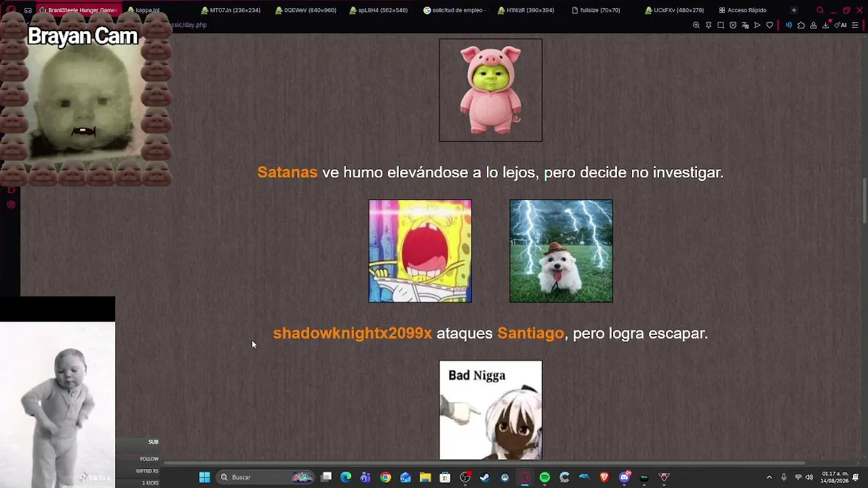This screenshot has height=488, width=868.
Task: Open Task View from the taskbar
Action: coord(326,477)
